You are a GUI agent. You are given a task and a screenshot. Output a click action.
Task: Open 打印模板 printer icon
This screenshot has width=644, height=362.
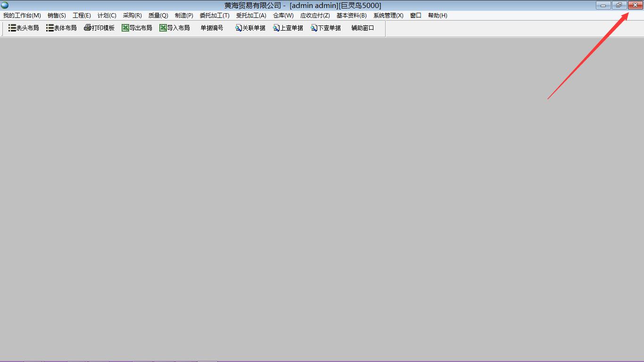(88, 28)
